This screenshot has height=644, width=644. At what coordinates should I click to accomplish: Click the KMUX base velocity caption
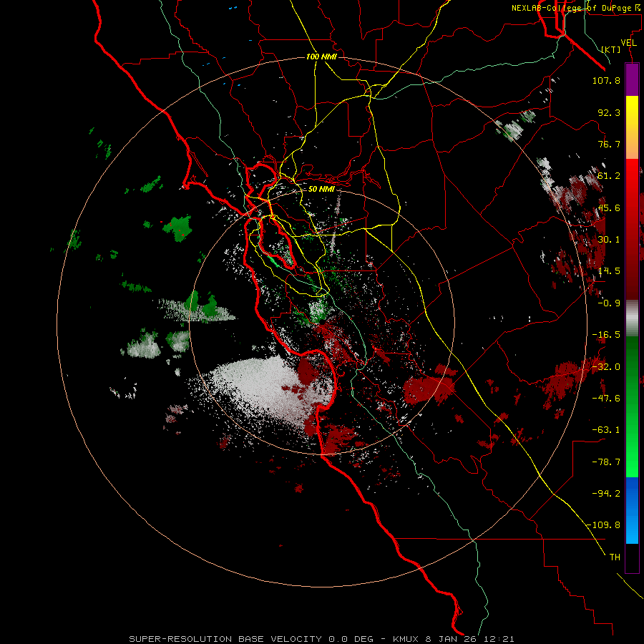tap(321, 639)
